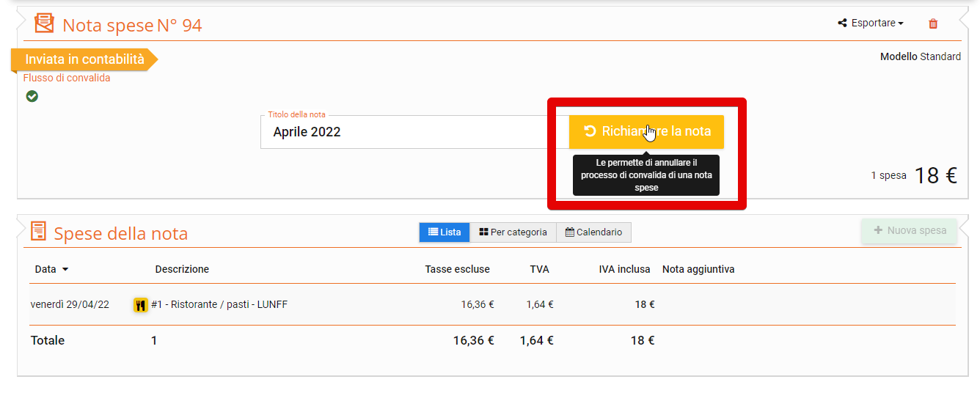Click the Flusso di convalida link
Viewport: 980px width, 393px height.
click(67, 78)
